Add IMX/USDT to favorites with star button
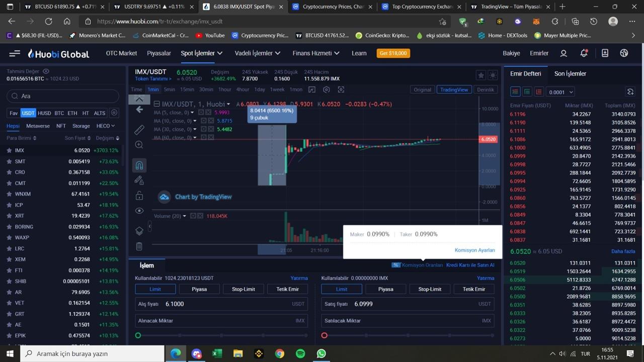This screenshot has height=362, width=644. coord(480,75)
